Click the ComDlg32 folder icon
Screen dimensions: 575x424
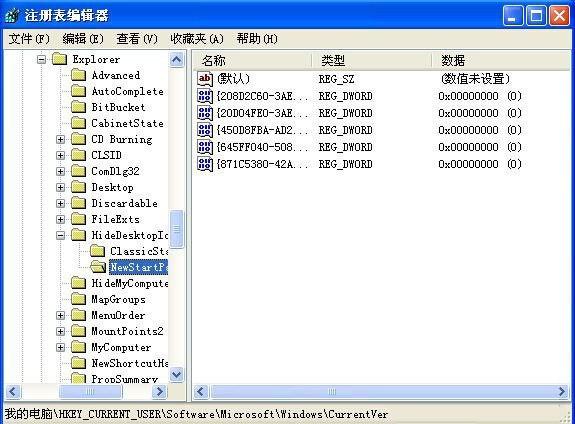click(x=78, y=171)
